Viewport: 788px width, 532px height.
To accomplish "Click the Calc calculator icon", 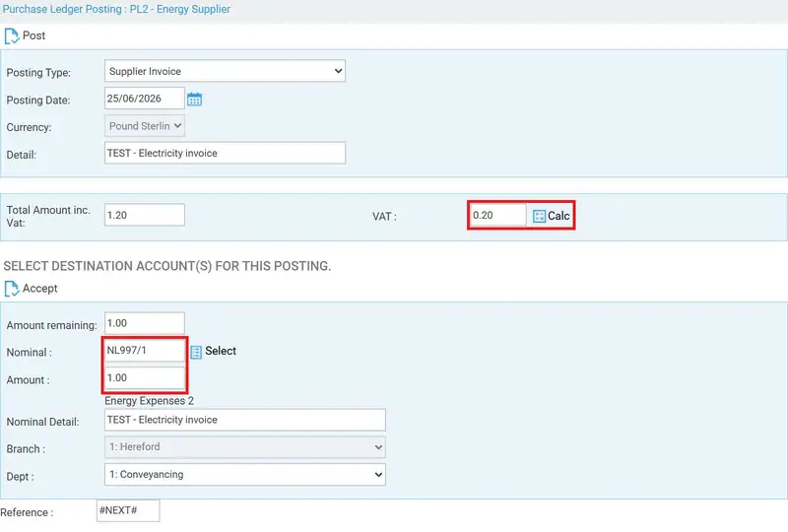I will 539,216.
